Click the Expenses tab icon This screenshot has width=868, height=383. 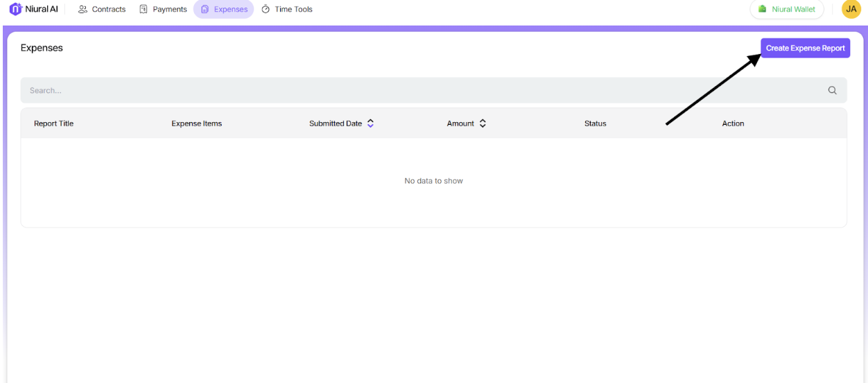pyautogui.click(x=205, y=9)
